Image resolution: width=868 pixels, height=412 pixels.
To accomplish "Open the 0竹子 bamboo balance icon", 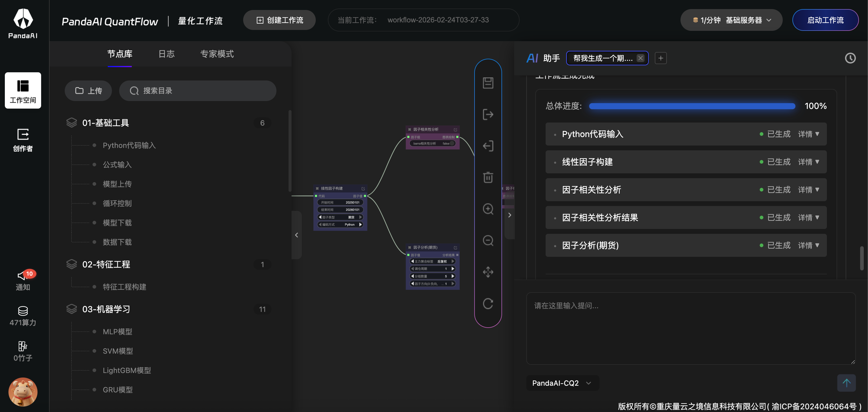I will pyautogui.click(x=23, y=351).
